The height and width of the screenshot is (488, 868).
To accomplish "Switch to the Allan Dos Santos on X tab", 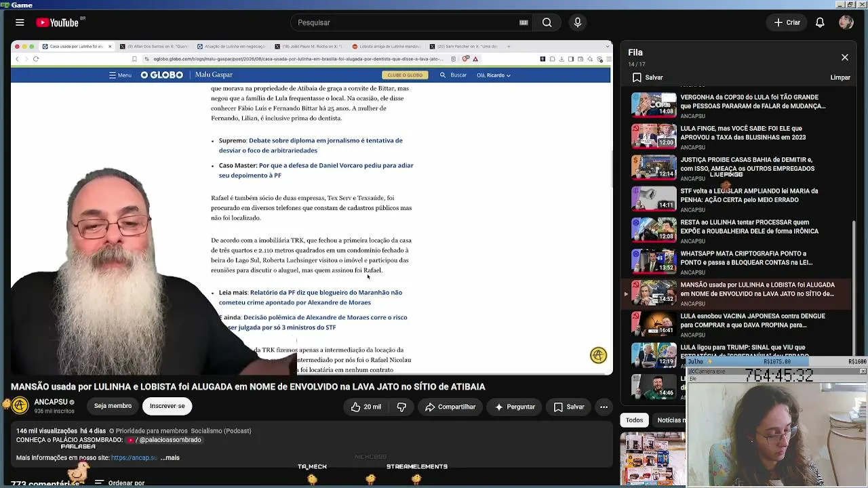I will pyautogui.click(x=153, y=47).
